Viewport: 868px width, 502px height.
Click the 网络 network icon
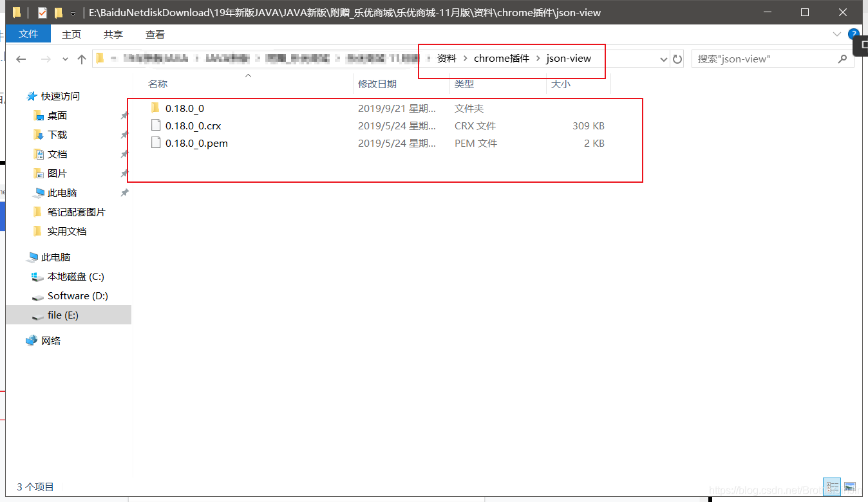(x=32, y=340)
